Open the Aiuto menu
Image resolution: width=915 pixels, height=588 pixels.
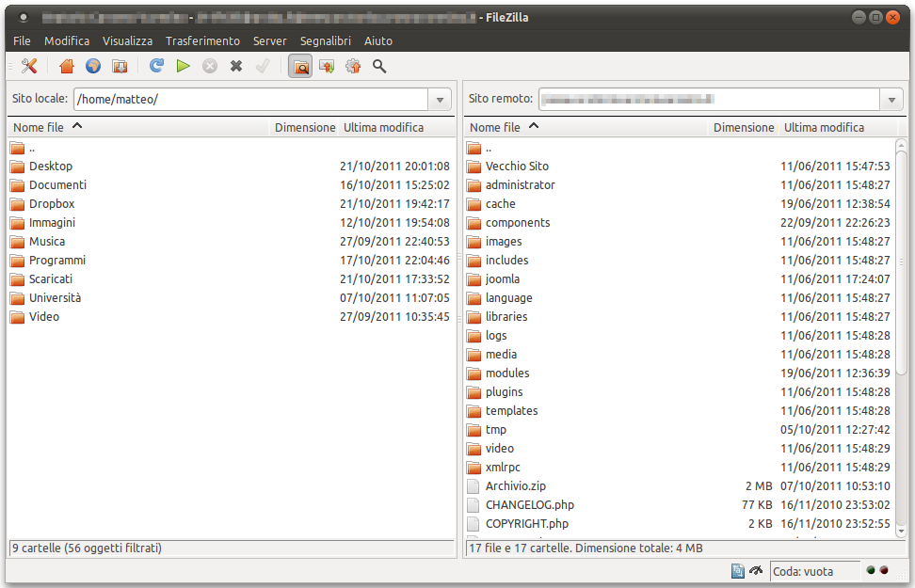click(378, 40)
